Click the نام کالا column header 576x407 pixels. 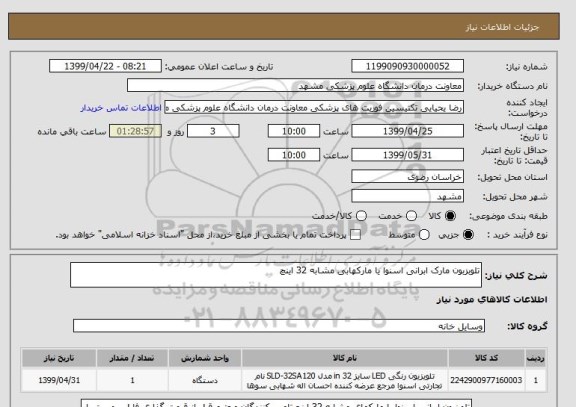(345, 358)
